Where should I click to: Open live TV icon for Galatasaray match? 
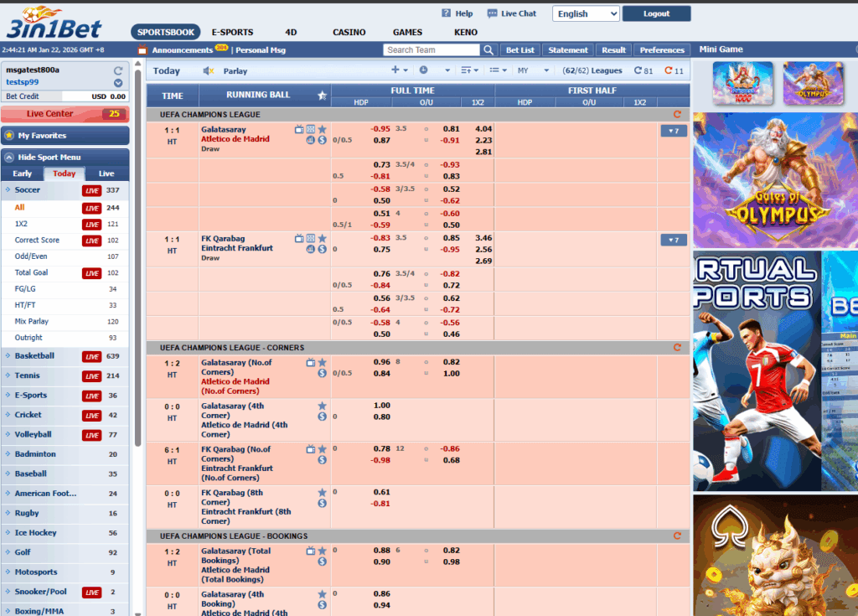click(x=299, y=129)
